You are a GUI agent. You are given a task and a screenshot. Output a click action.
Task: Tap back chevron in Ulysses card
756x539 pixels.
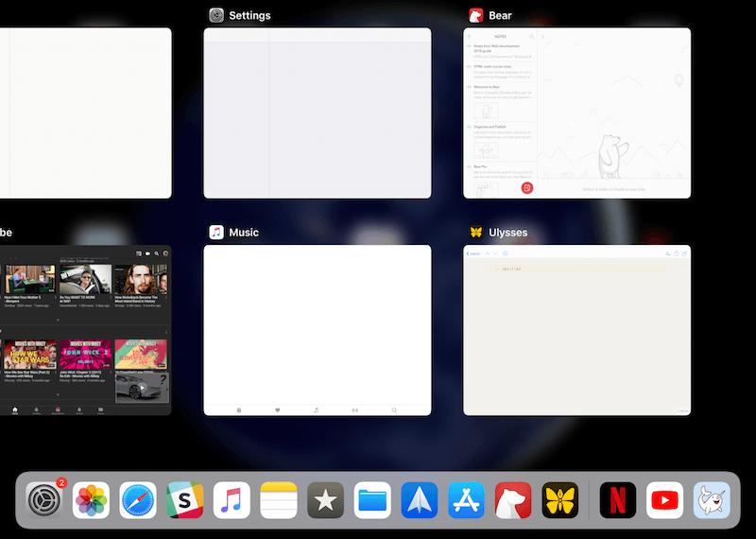(x=468, y=253)
